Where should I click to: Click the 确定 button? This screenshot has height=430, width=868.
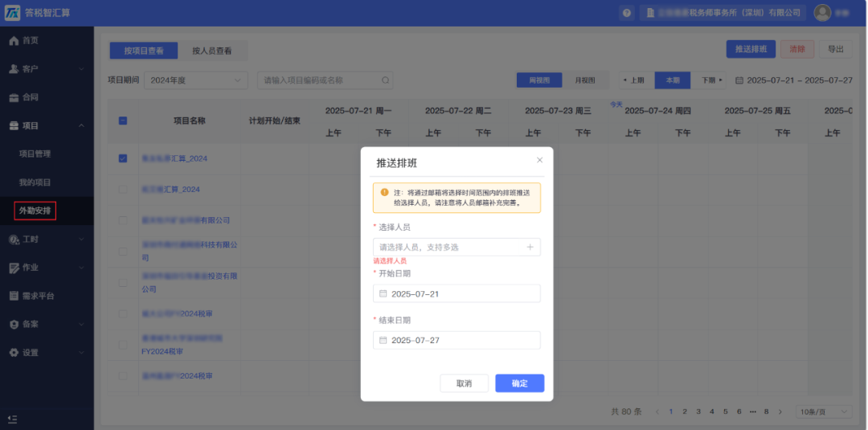click(520, 383)
